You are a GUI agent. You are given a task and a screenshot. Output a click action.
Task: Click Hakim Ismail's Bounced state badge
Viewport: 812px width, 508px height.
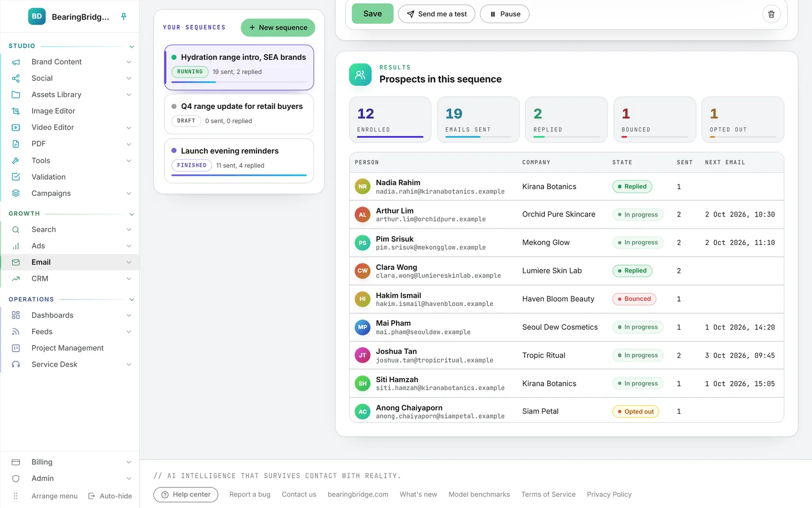pyautogui.click(x=634, y=299)
